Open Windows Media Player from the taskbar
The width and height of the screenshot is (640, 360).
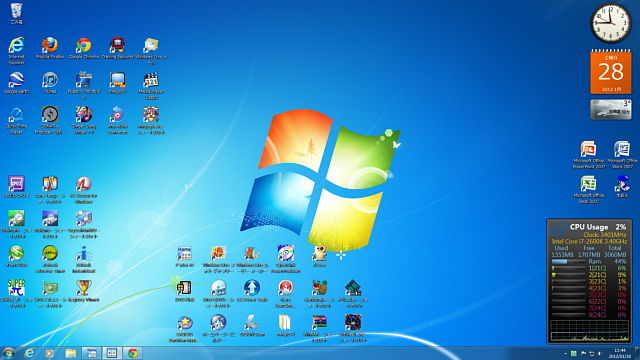(x=49, y=353)
